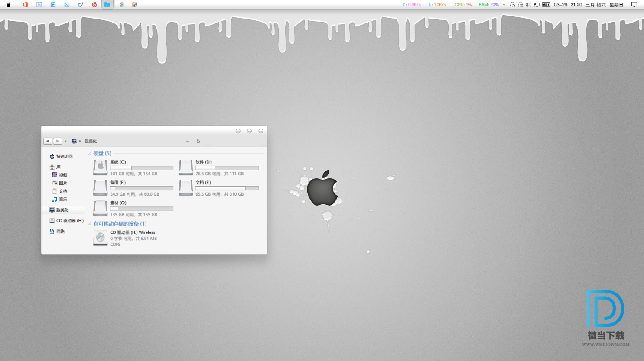The height and width of the screenshot is (361, 644).
Task: Collapse the 硬盘 (5) group
Action: pyautogui.click(x=90, y=153)
